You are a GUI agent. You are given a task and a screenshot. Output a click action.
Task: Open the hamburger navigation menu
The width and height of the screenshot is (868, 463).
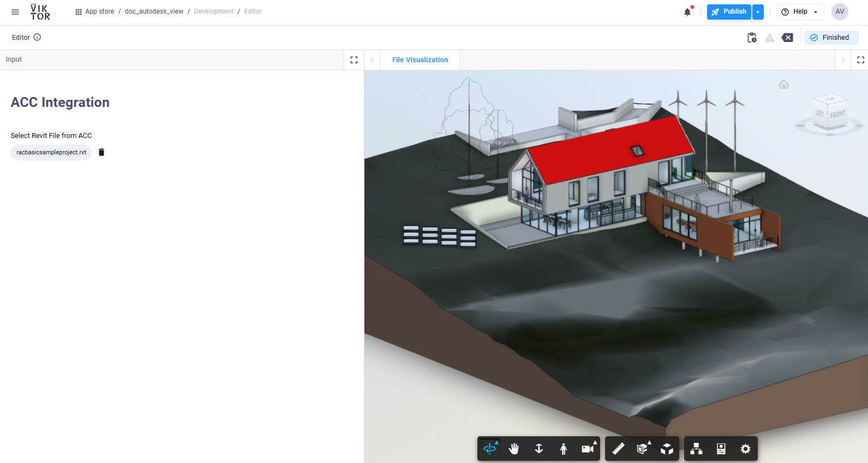point(15,12)
